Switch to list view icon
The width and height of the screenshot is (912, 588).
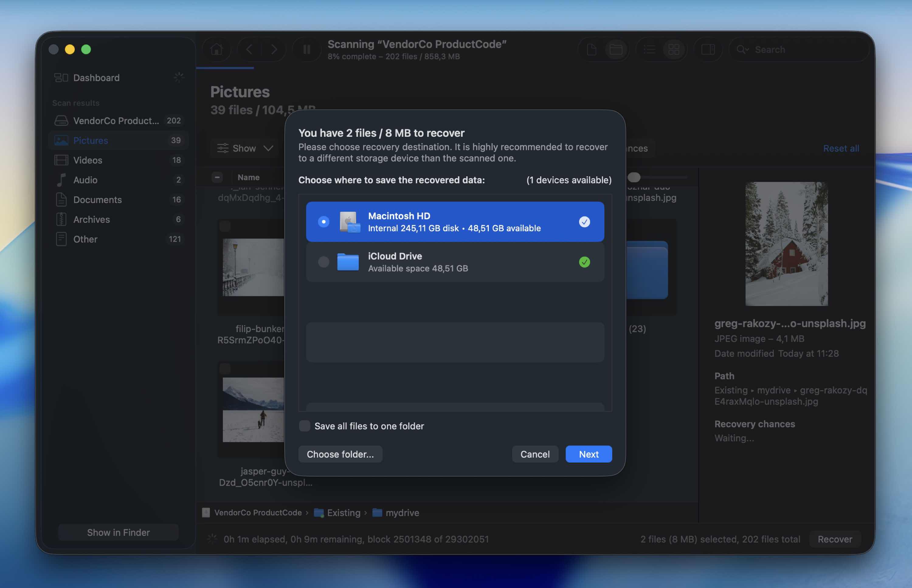point(649,49)
